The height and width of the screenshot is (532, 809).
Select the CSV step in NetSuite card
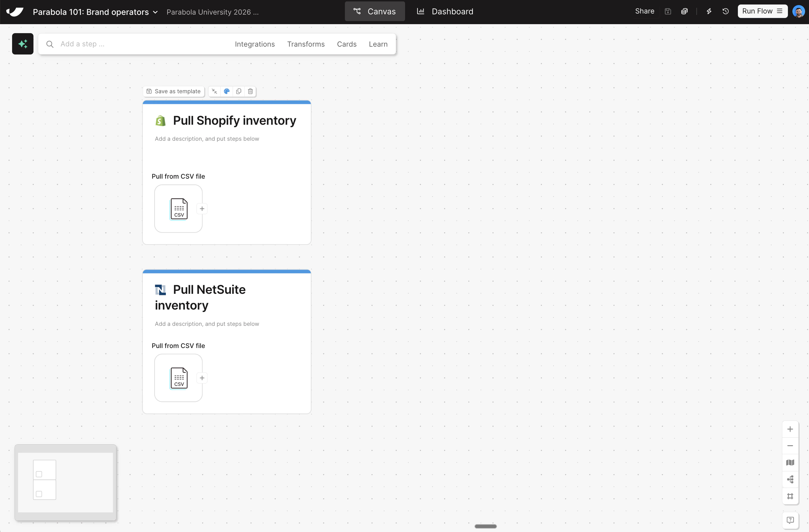tap(178, 378)
